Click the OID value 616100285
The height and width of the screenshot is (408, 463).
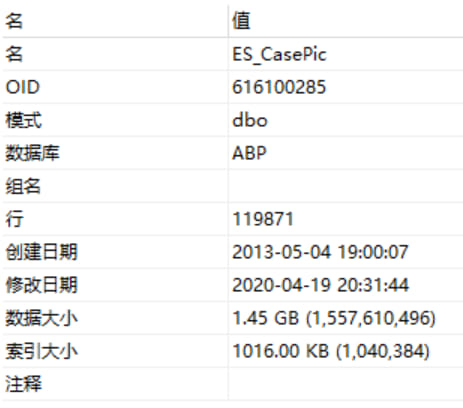point(279,87)
